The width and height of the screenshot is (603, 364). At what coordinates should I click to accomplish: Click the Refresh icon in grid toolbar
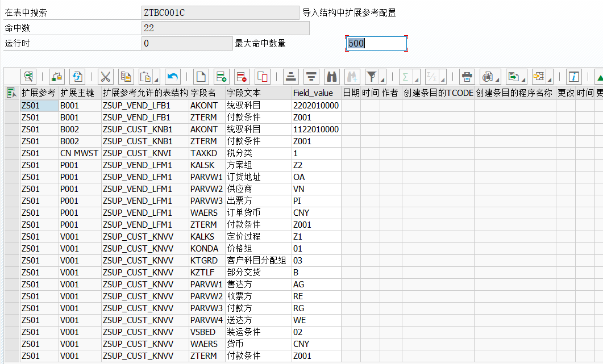point(77,77)
